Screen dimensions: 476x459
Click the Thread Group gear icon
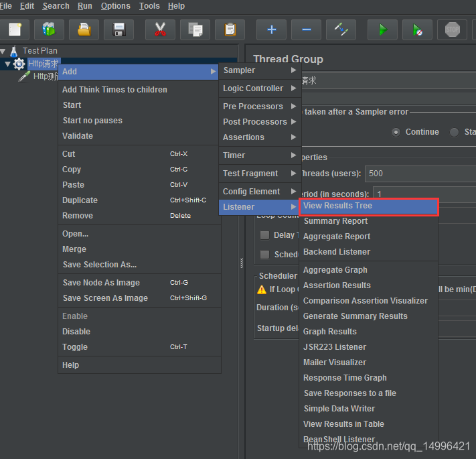pos(19,64)
